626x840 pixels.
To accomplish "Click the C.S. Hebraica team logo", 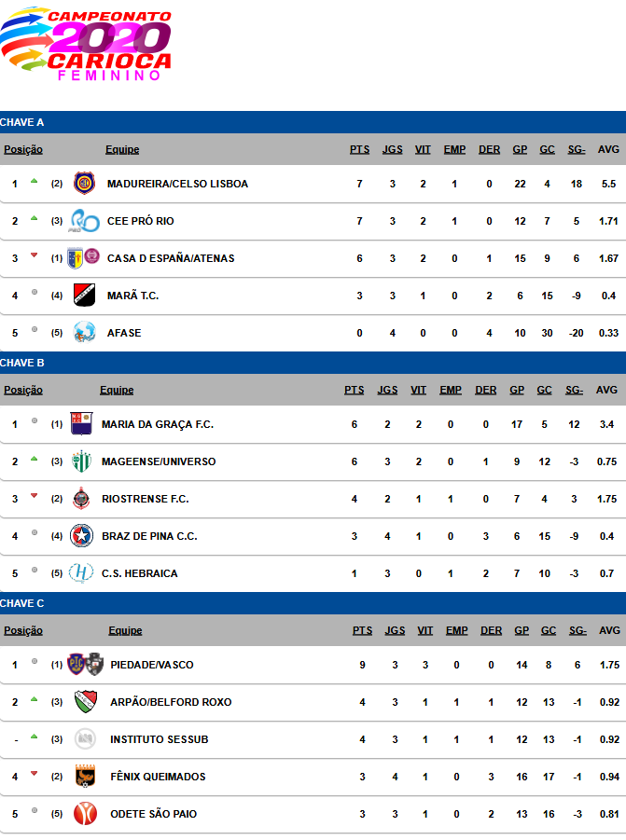I will coord(81,573).
